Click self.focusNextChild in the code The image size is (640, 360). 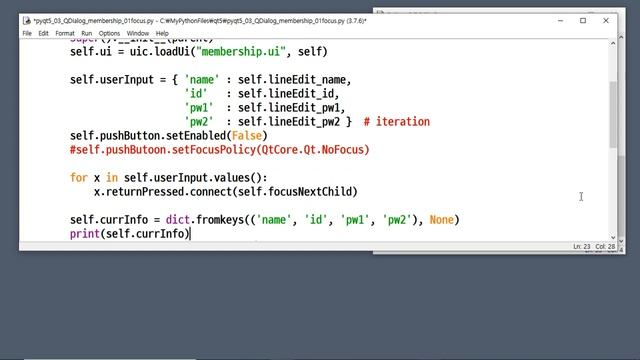[295, 192]
